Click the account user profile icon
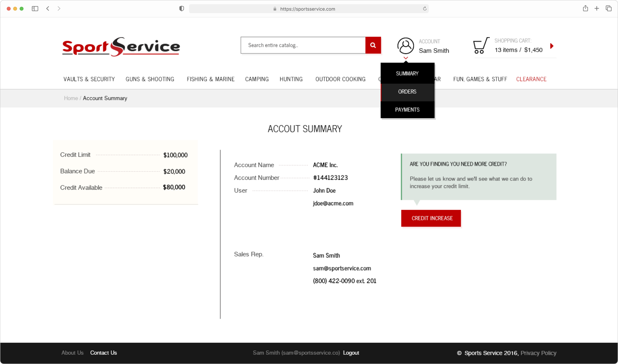The image size is (618, 364). click(x=405, y=46)
